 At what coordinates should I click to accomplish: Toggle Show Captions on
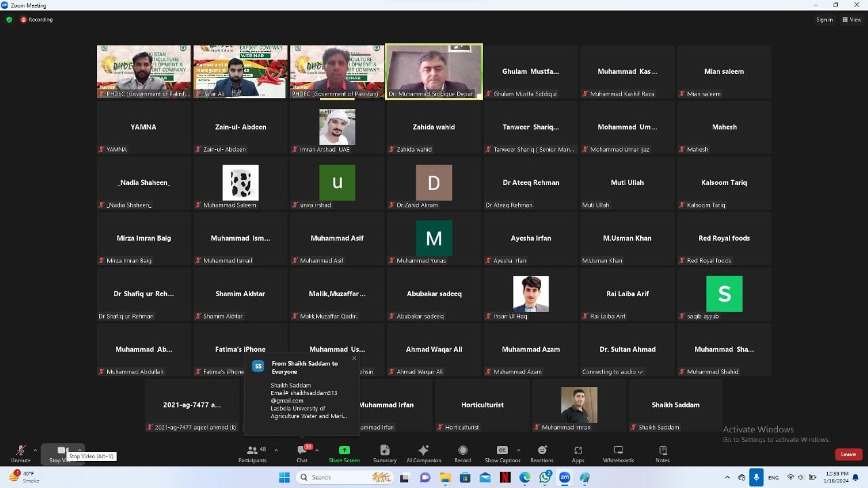(x=502, y=453)
